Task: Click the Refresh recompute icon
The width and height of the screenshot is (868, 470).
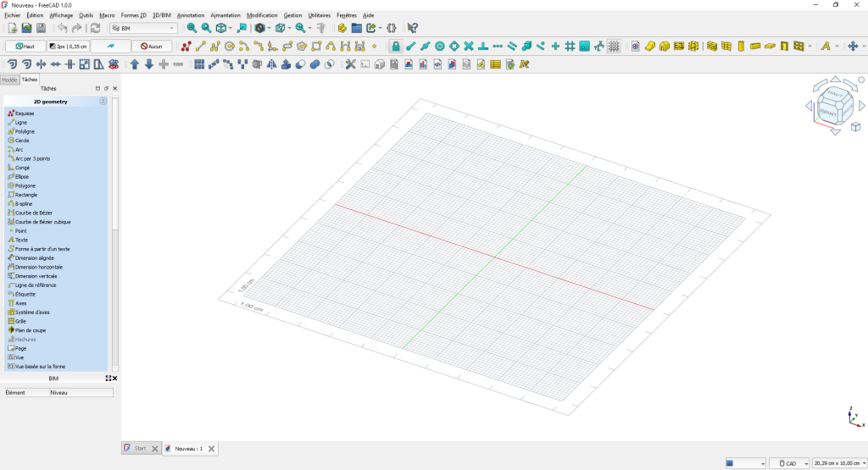Action: (x=95, y=28)
